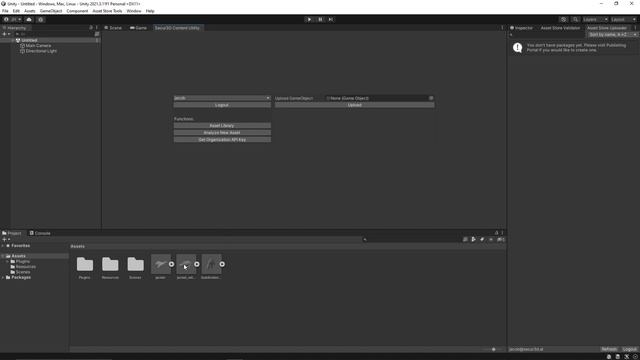Open the Layout dropdown

(623, 19)
